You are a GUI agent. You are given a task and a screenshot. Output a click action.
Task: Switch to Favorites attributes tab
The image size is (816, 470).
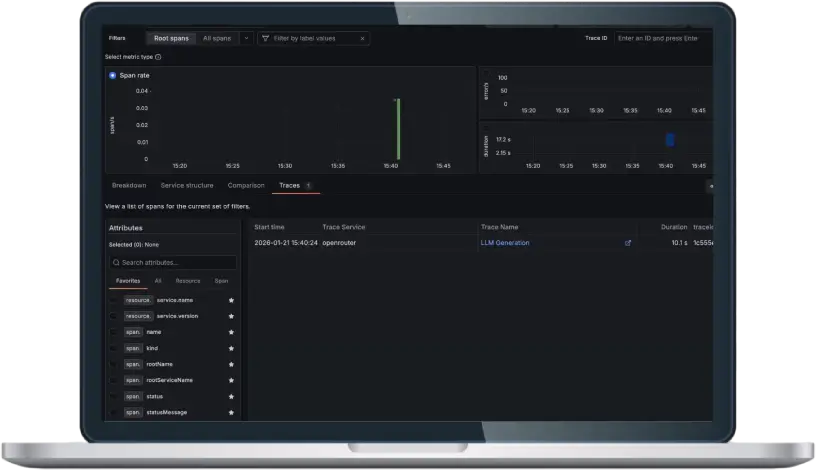(x=128, y=281)
